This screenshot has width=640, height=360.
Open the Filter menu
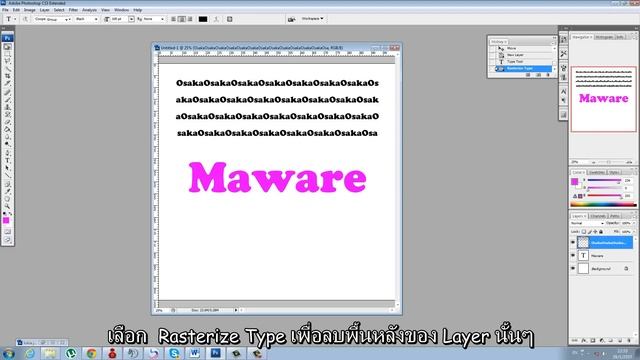pyautogui.click(x=73, y=10)
